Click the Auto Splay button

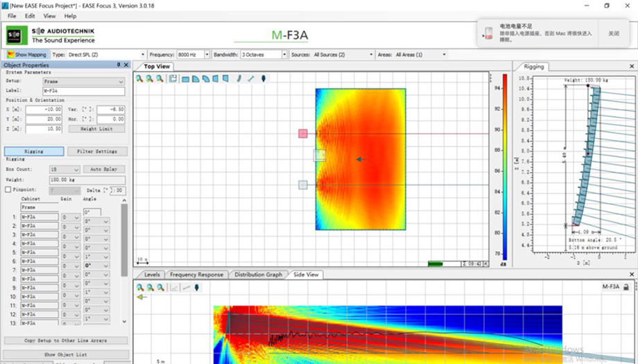point(104,169)
